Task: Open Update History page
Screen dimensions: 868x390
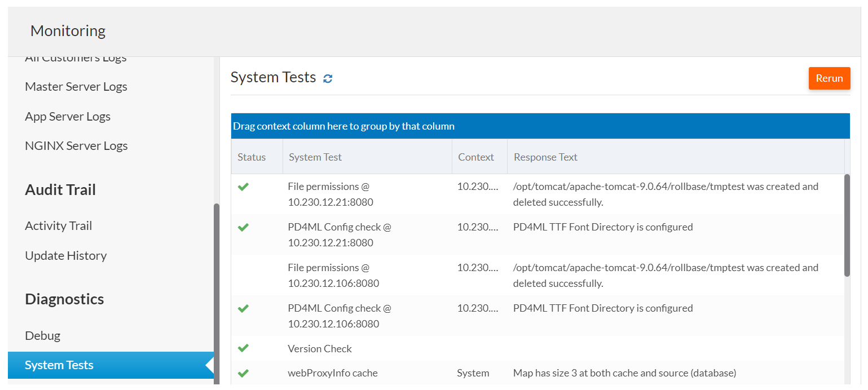Action: pos(65,256)
